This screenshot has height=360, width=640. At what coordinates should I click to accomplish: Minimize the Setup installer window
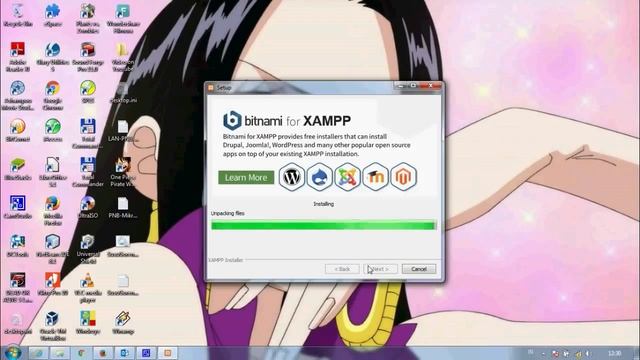pos(401,86)
